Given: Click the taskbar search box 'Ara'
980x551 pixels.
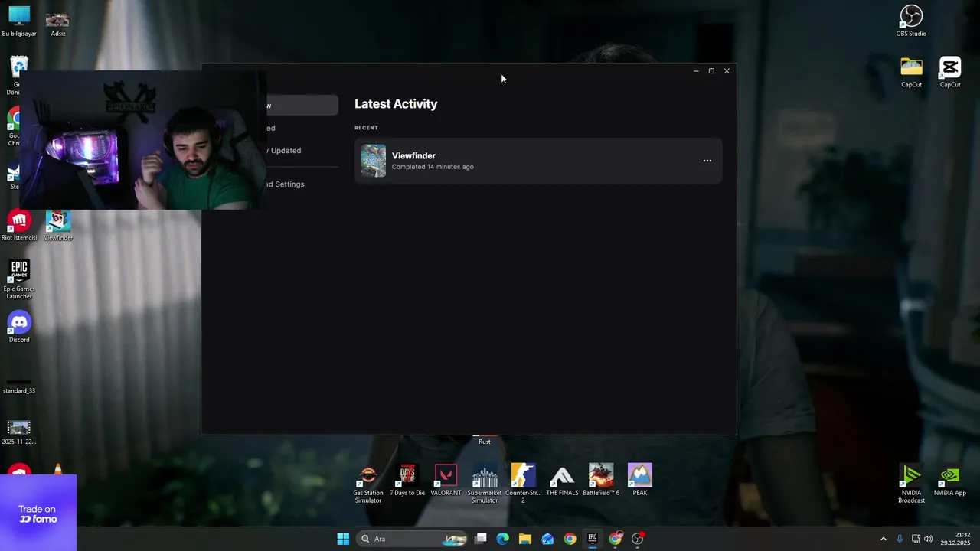Looking at the screenshot, I should click(x=413, y=539).
